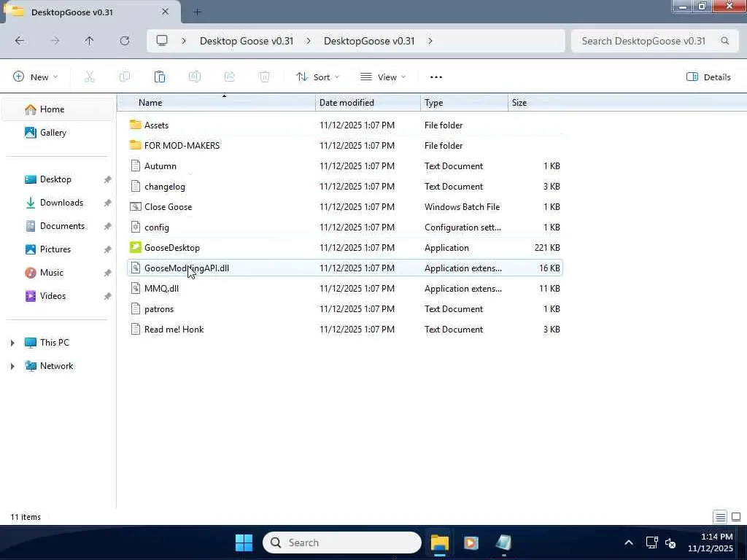Expand chevron after DesktopGoose v0.31 breadcrumb
The image size is (747, 560).
(430, 41)
